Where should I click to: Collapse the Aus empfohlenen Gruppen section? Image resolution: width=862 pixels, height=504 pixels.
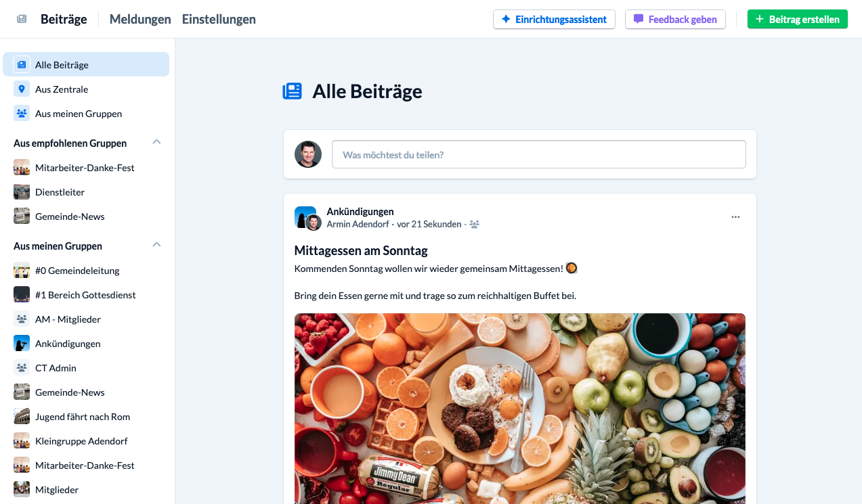point(156,142)
